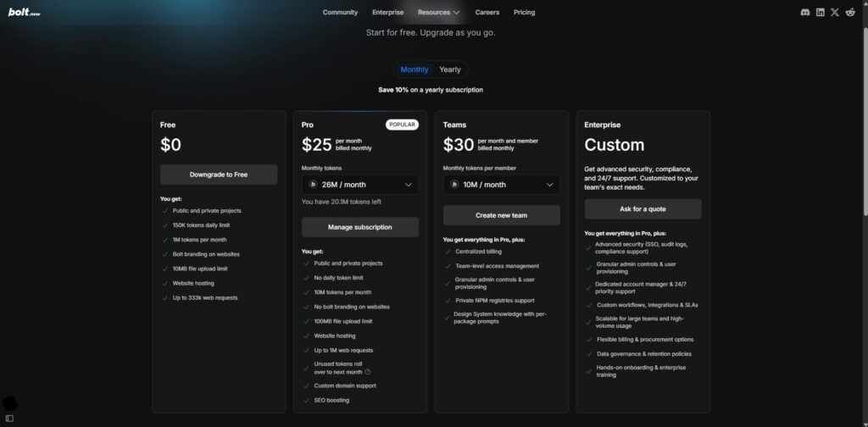868x427 pixels.
Task: Click 'You have 20.1M tokens left' text
Action: pyautogui.click(x=341, y=202)
